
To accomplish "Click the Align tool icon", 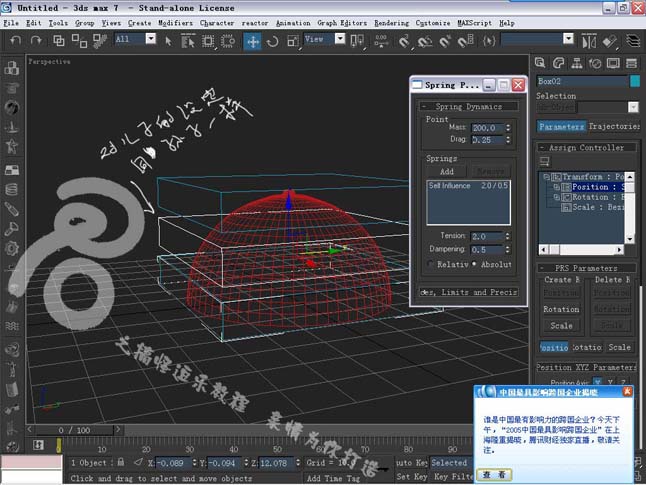I will [609, 41].
